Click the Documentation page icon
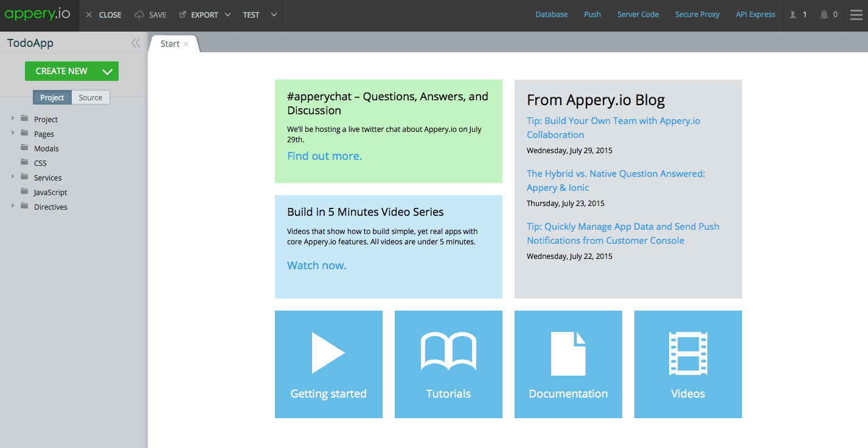The height and width of the screenshot is (448, 868). [568, 354]
